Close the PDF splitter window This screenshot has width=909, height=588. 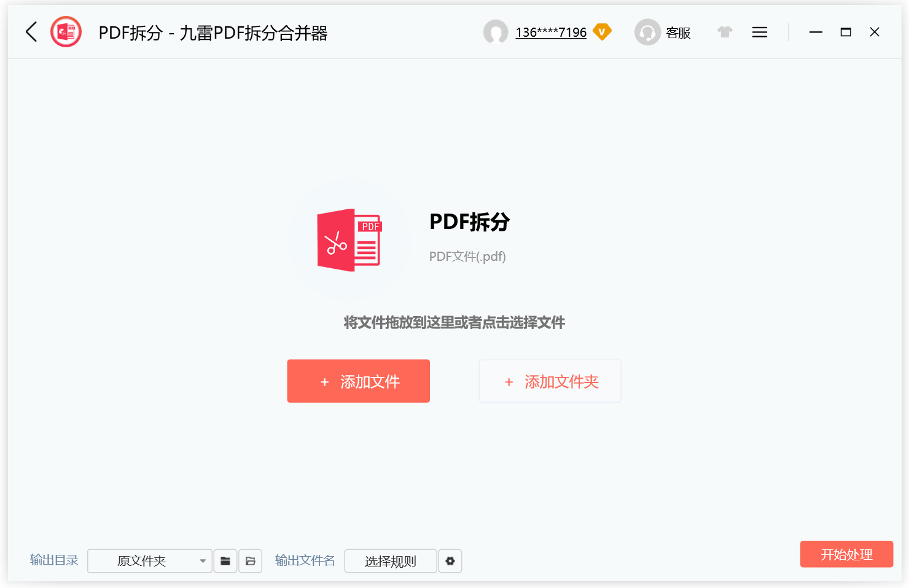[x=875, y=32]
